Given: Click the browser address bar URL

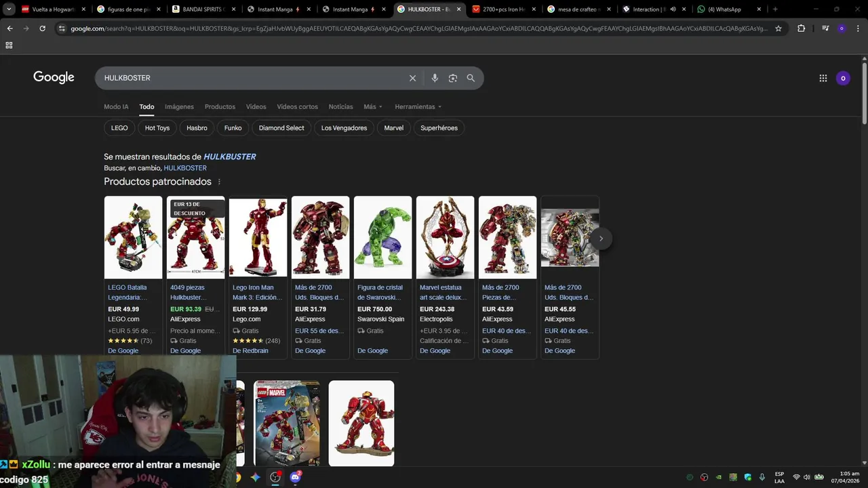Looking at the screenshot, I should [419, 28].
